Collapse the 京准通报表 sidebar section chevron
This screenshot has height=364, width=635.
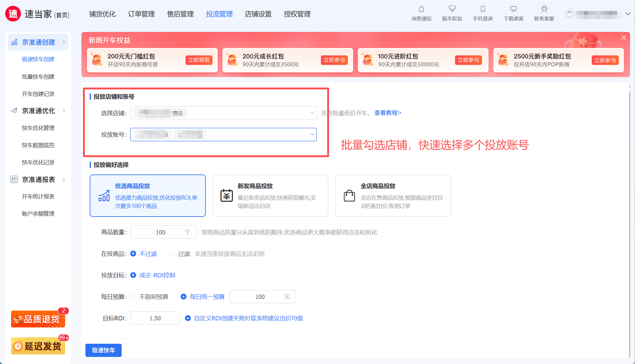click(64, 179)
